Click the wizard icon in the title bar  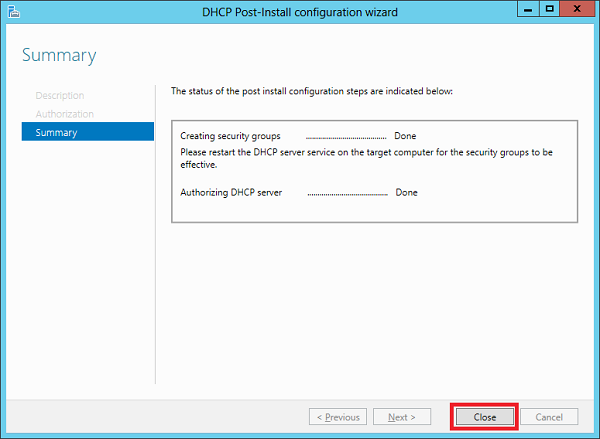click(x=11, y=11)
